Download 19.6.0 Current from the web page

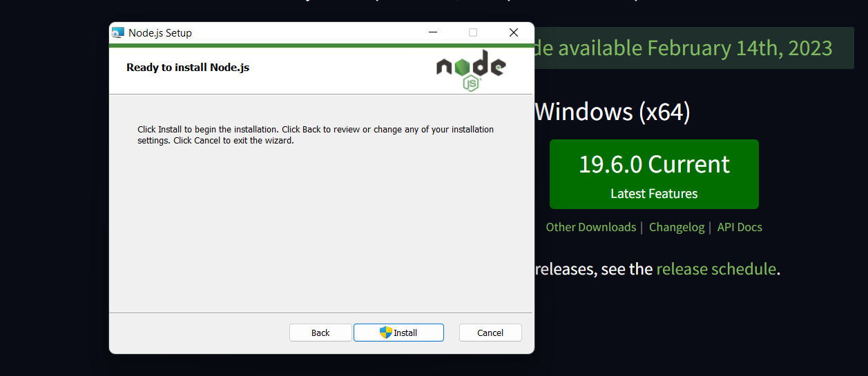[654, 174]
